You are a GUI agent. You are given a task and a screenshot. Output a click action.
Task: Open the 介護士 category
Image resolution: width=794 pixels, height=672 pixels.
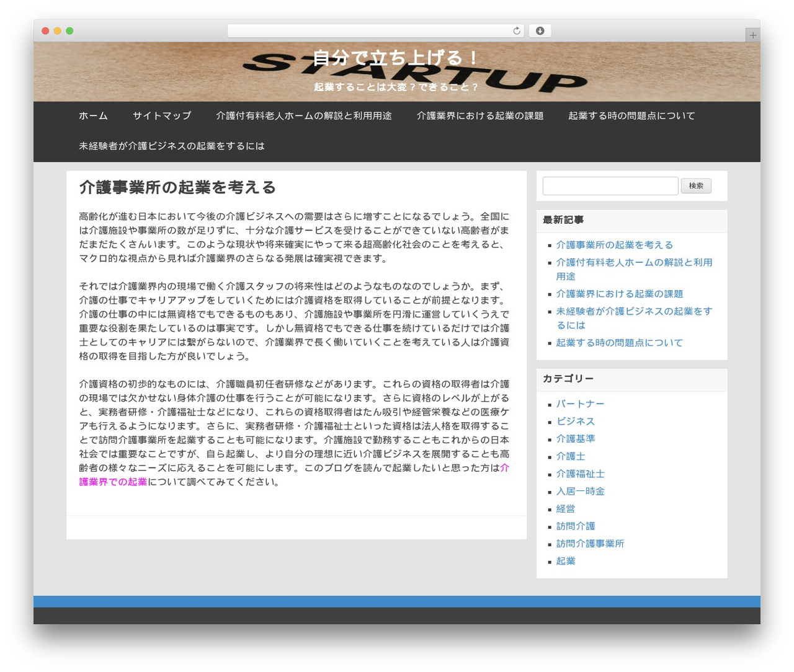click(x=570, y=456)
